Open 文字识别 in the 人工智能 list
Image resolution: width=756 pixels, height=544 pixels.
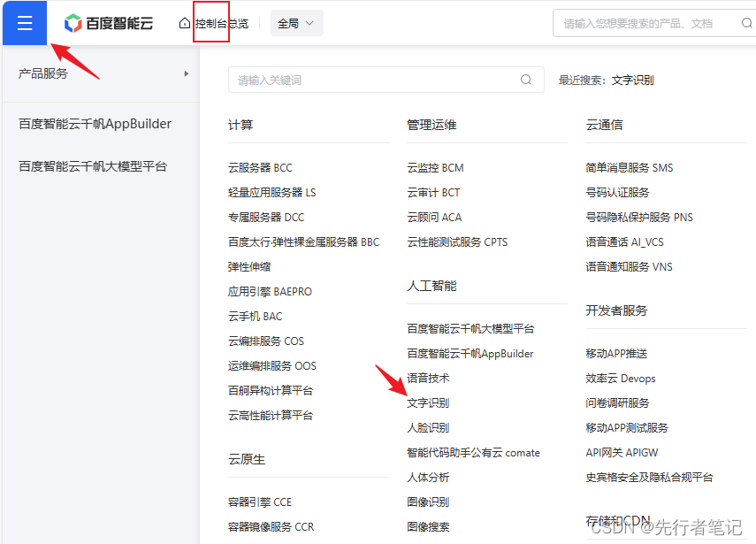pyautogui.click(x=428, y=402)
